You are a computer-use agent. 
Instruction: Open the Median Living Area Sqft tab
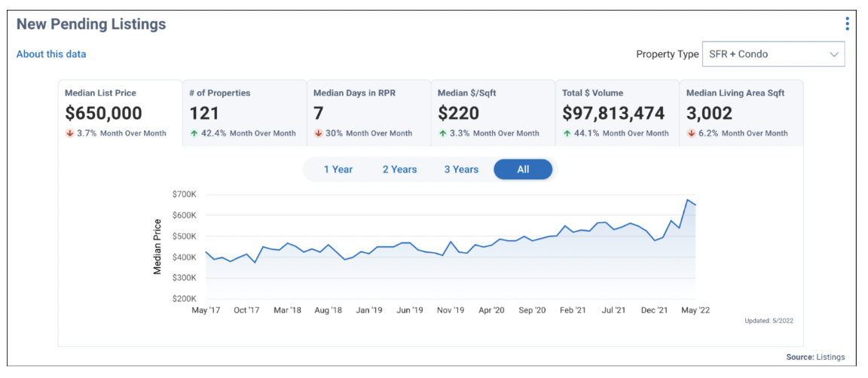coord(741,114)
